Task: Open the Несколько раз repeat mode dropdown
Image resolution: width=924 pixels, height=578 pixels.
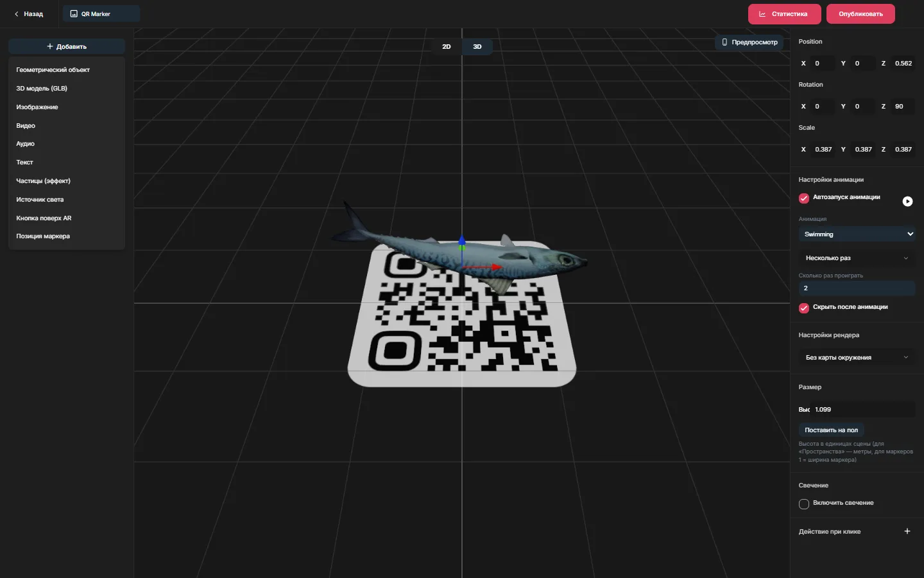Action: (857, 258)
